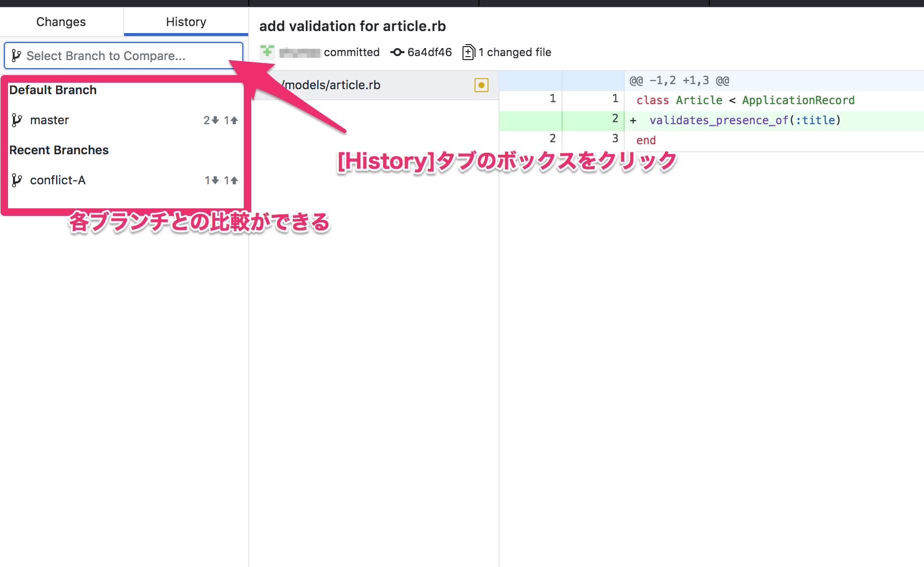Click the changed file document icon
This screenshot has height=567, width=924.
469,52
